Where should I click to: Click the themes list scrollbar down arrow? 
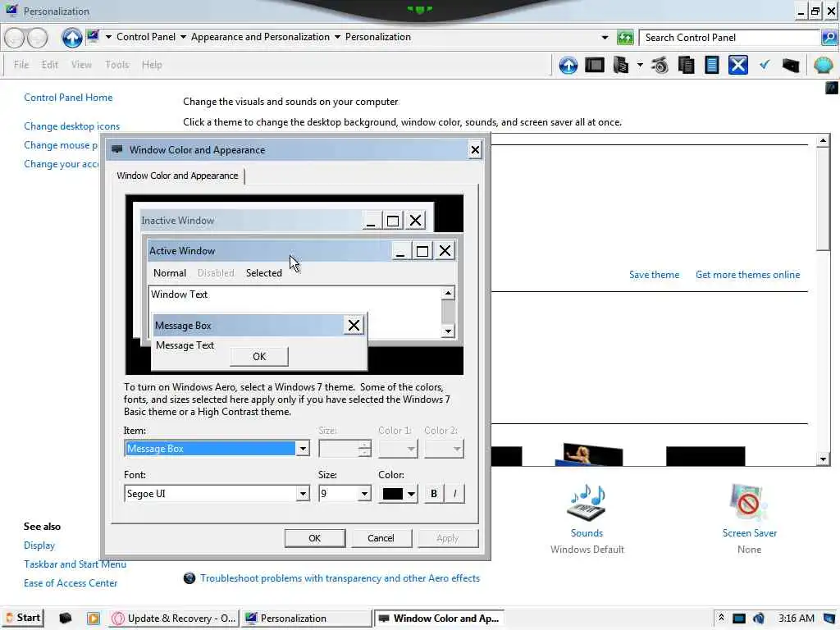(x=823, y=459)
